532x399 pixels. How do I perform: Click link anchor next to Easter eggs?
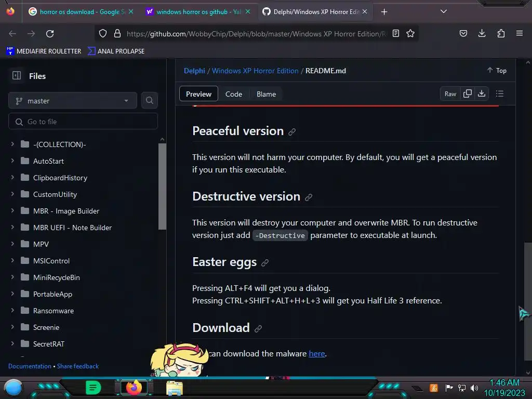click(x=265, y=263)
